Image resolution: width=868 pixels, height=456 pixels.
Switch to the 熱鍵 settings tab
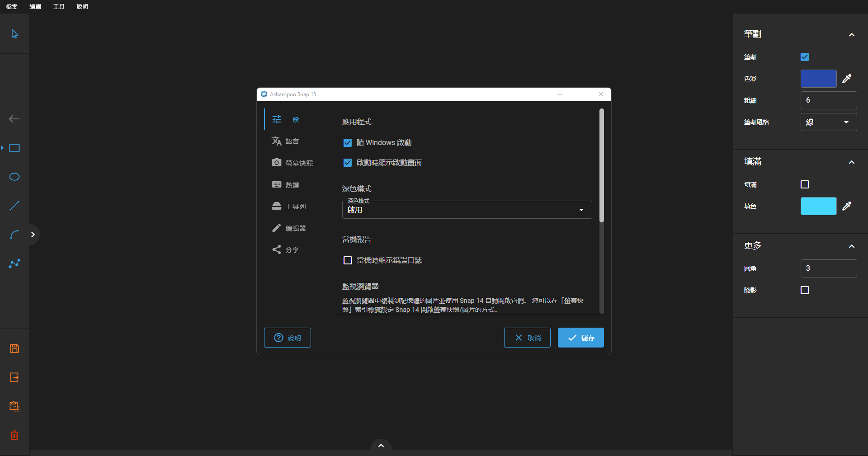(292, 185)
